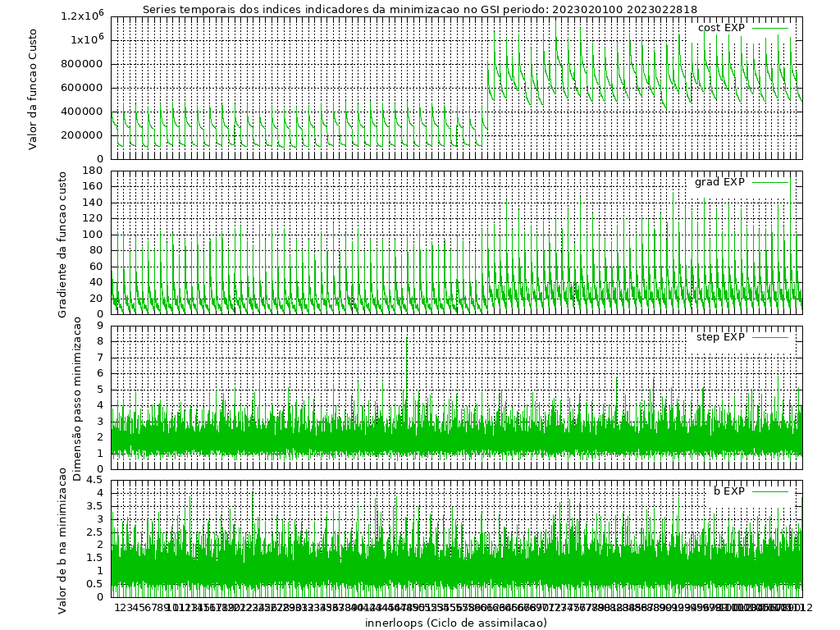The image size is (840, 630).
Task: Click the line sample beside b EXP
Action: click(770, 491)
